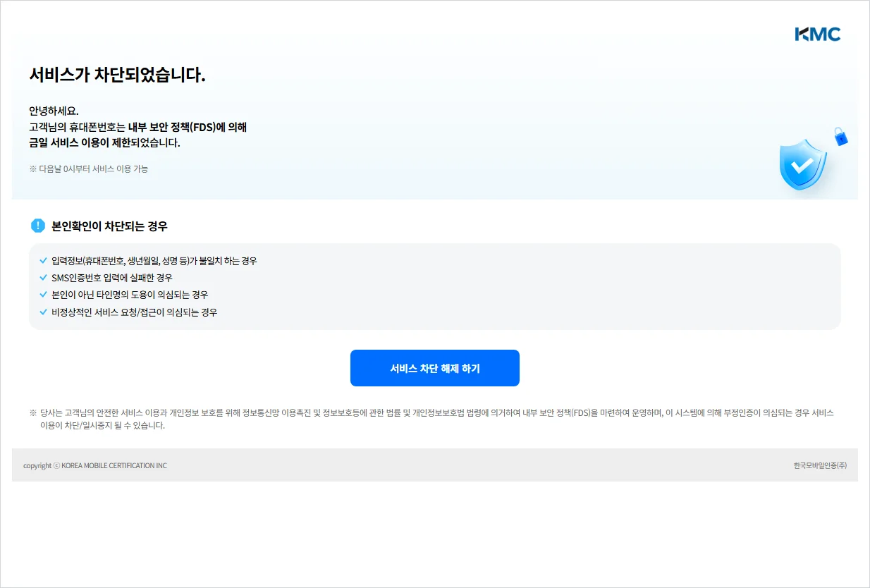Click the line '비정상적인 서비스 요청/접근이 의심되는 경우'
This screenshot has height=588, width=870.
click(x=135, y=312)
